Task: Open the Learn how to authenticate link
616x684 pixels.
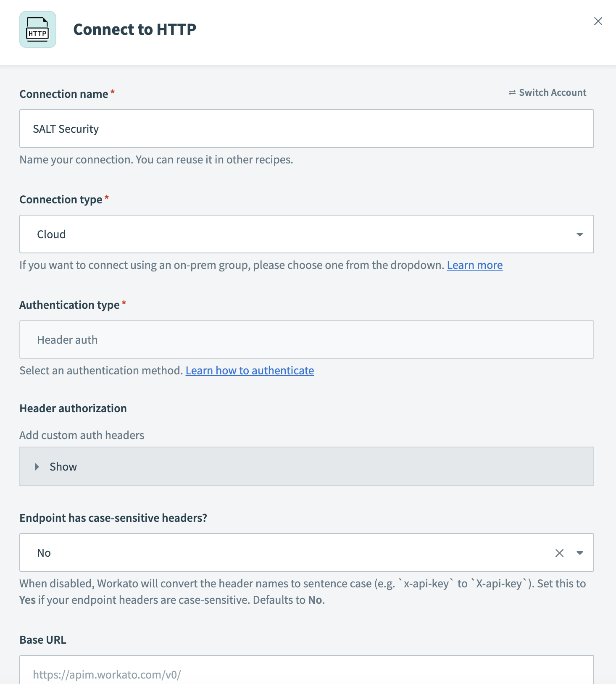Action: [x=250, y=371]
